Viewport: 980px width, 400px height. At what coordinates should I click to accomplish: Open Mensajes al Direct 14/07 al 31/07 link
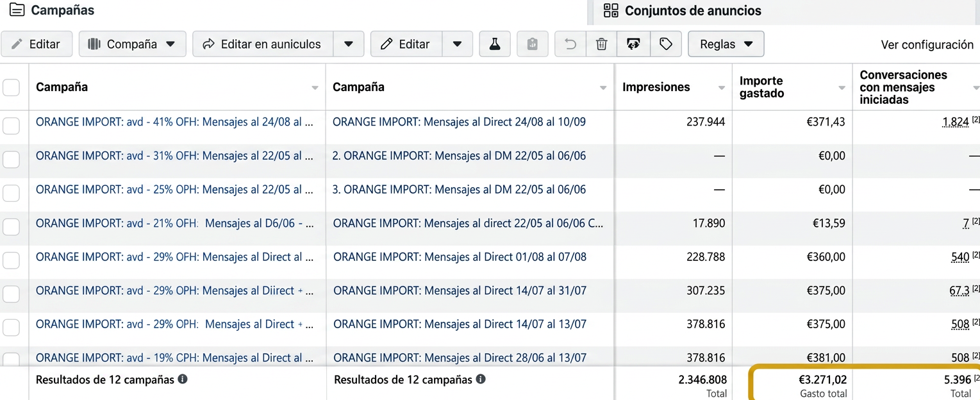click(x=460, y=290)
